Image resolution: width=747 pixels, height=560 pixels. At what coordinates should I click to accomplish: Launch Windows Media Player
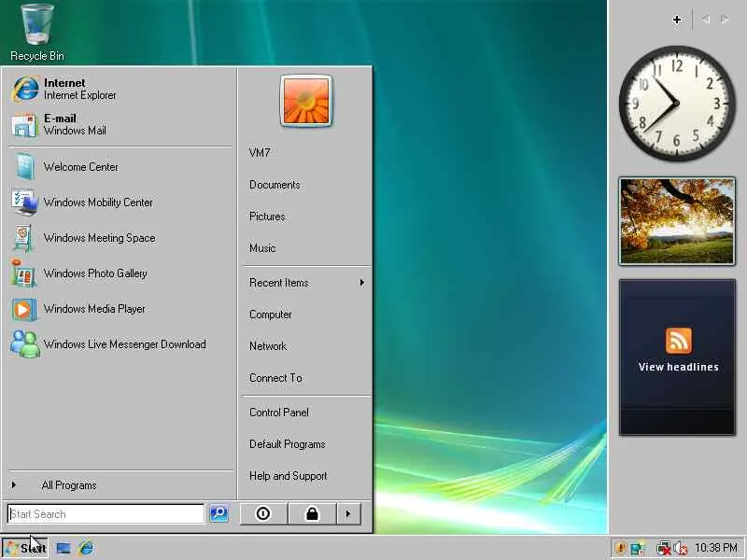pyautogui.click(x=120, y=309)
